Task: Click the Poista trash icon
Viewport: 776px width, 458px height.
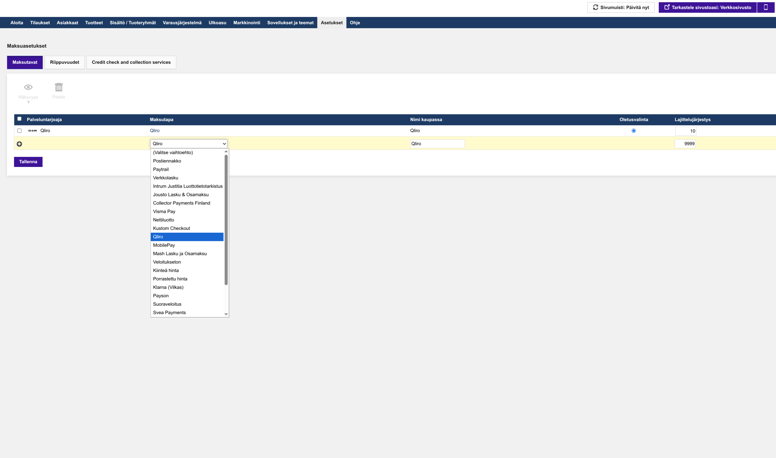Action: pyautogui.click(x=58, y=87)
